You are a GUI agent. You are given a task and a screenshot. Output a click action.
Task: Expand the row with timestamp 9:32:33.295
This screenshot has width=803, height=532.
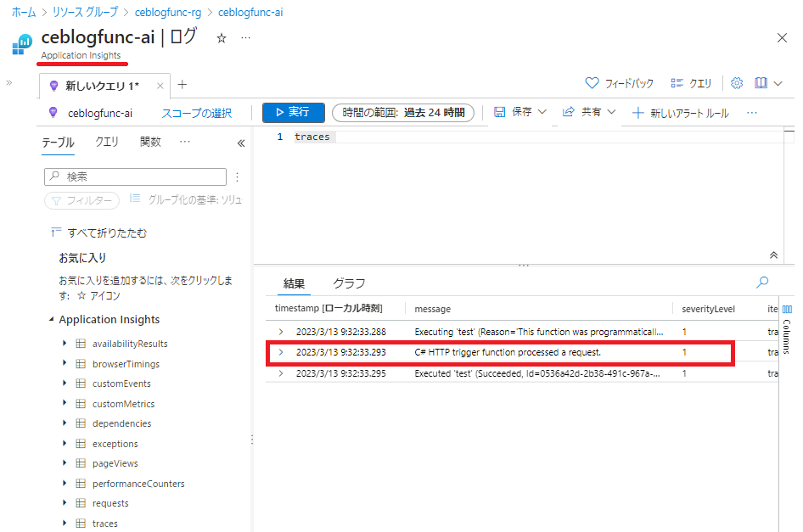[281, 373]
